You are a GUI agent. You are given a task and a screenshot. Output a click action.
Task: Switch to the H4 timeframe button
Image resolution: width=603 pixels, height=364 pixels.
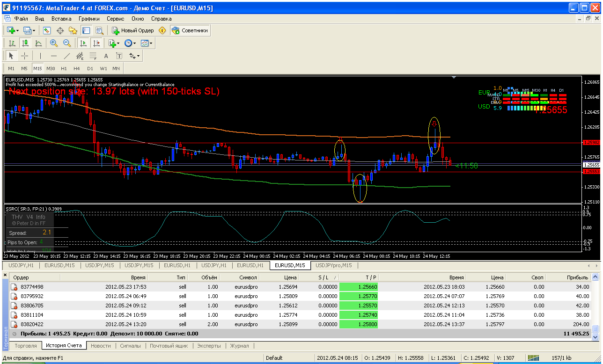[77, 68]
